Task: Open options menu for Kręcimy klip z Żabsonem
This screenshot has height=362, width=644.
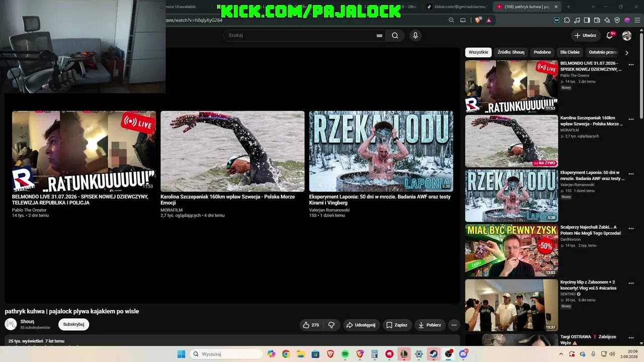Action: point(631,284)
